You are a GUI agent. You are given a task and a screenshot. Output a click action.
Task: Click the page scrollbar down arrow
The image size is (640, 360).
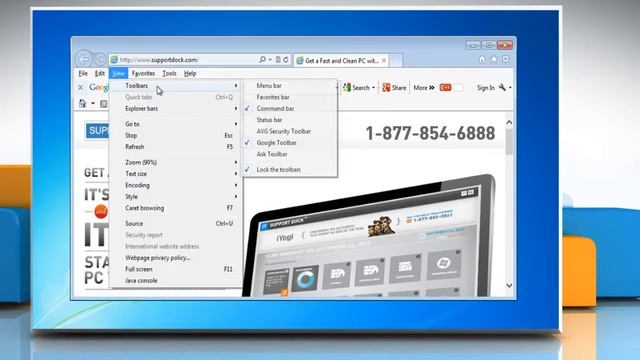tap(509, 285)
